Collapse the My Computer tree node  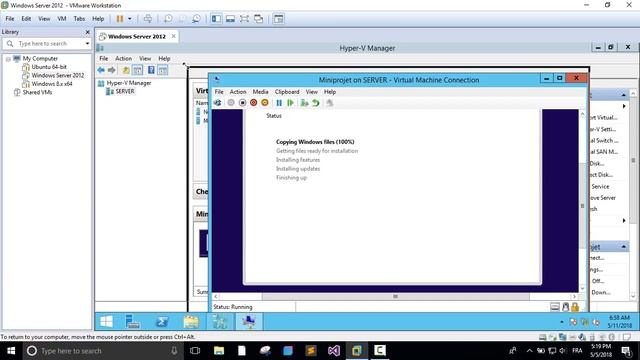[x=8, y=59]
